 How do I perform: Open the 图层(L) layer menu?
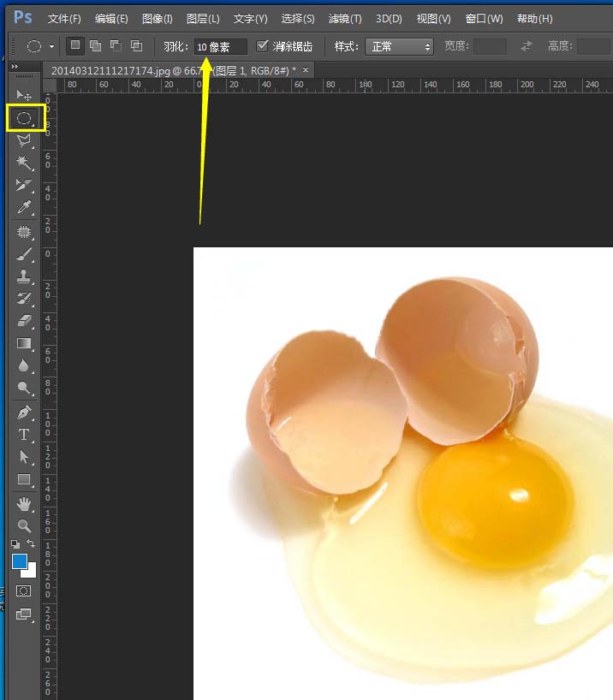(203, 19)
